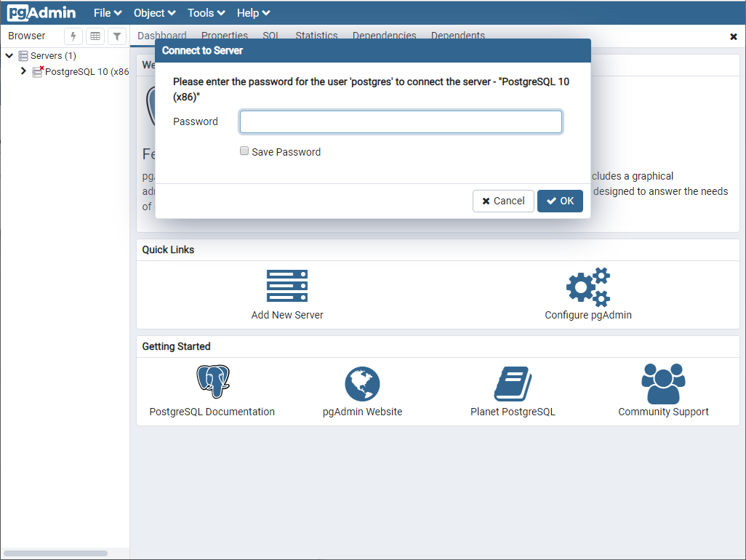Open the Help menu
The width and height of the screenshot is (746, 560).
click(254, 13)
